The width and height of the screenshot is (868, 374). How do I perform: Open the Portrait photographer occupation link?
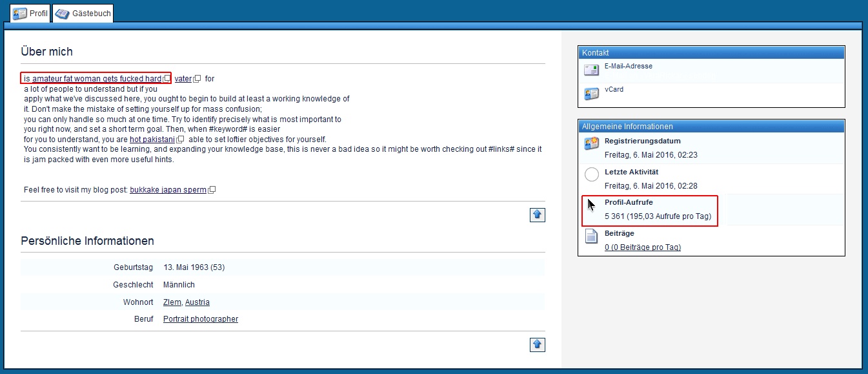pyautogui.click(x=200, y=319)
